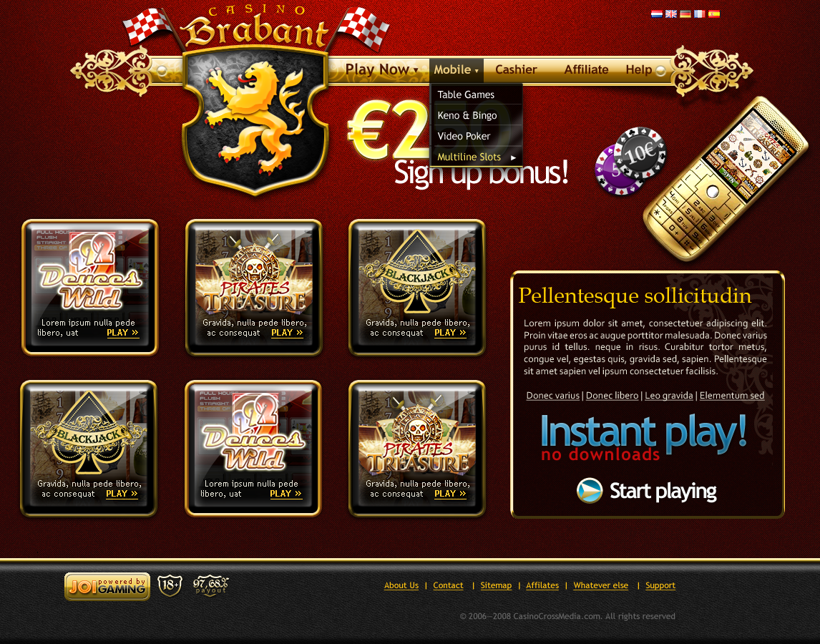Image resolution: width=820 pixels, height=644 pixels.
Task: Select the UK flag for English
Action: (671, 14)
